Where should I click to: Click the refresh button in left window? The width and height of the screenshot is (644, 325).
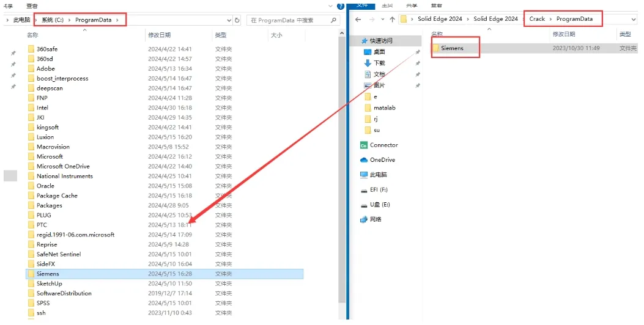tap(237, 20)
